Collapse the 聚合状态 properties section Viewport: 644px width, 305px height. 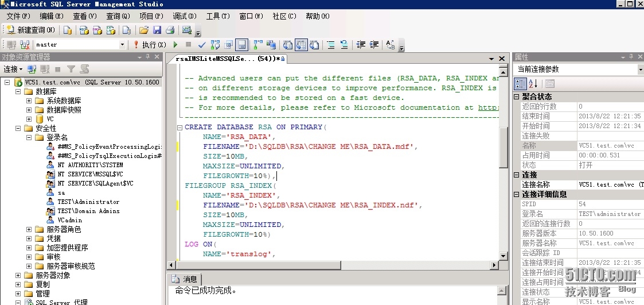click(x=517, y=96)
